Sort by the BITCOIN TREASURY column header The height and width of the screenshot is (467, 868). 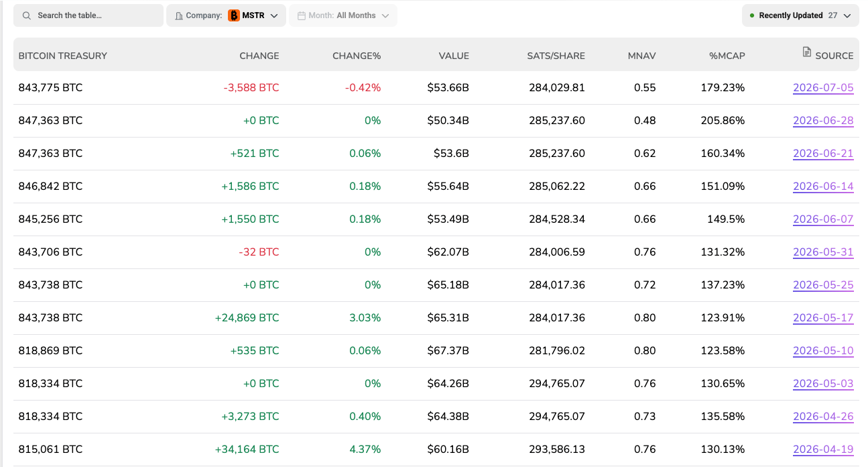(x=63, y=56)
